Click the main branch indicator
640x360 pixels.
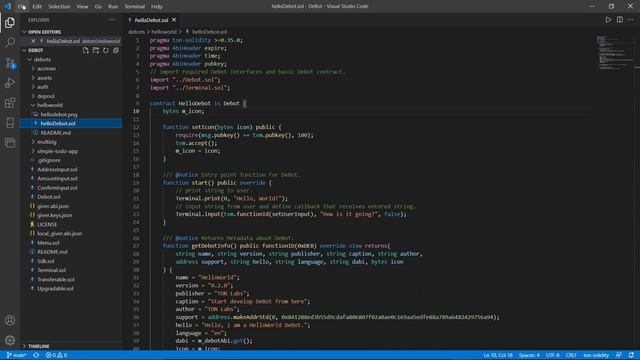pyautogui.click(x=17, y=355)
